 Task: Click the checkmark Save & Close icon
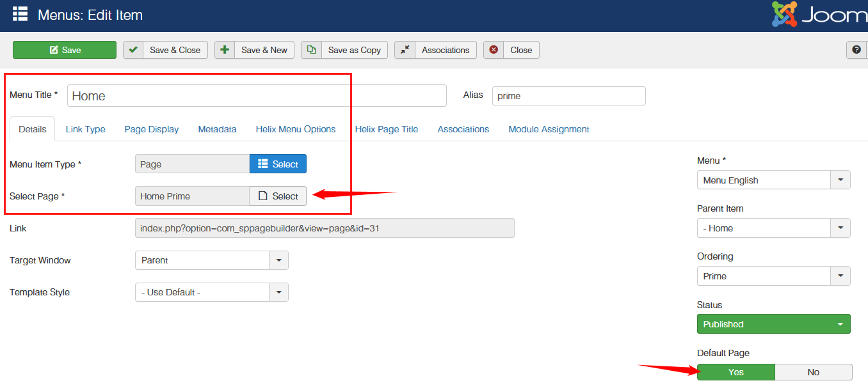tap(133, 50)
